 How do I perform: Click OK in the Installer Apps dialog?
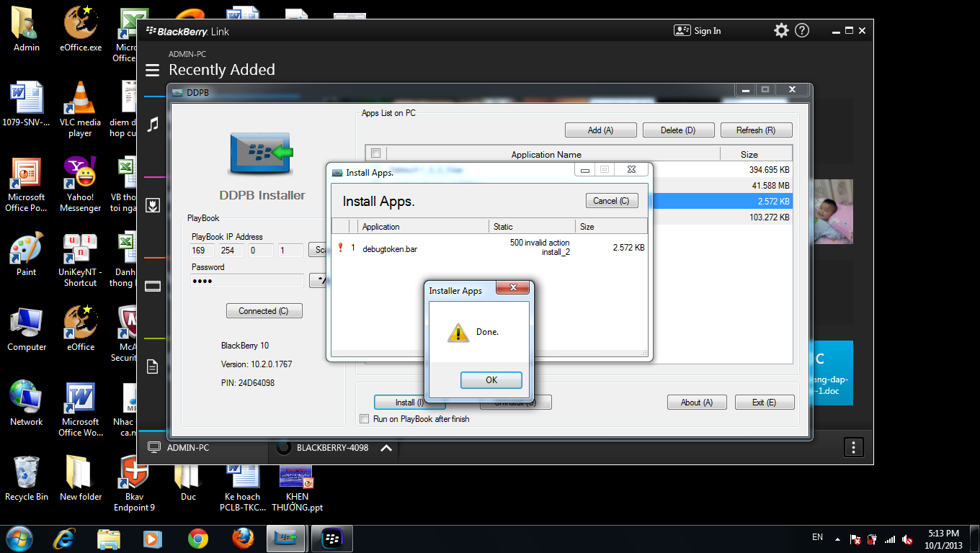[x=491, y=380]
